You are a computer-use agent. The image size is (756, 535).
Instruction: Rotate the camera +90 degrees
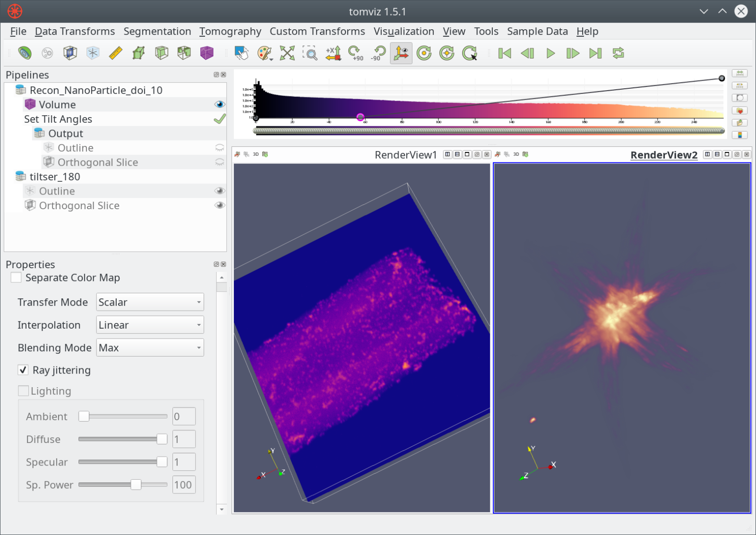(x=354, y=53)
